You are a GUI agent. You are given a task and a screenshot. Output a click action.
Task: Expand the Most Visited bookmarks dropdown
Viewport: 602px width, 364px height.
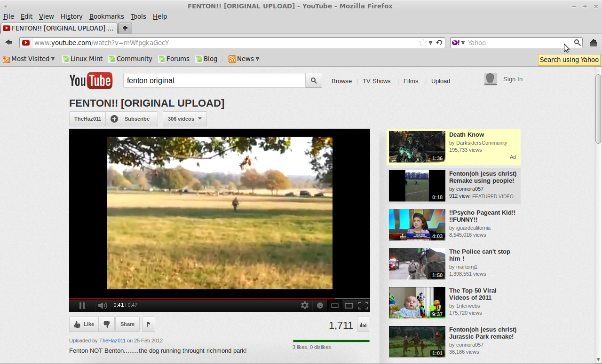29,59
